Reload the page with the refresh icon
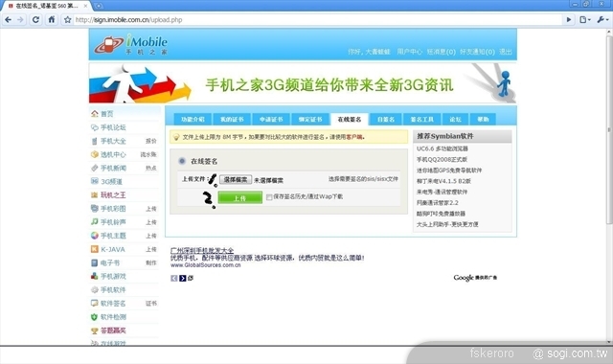 [x=35, y=19]
